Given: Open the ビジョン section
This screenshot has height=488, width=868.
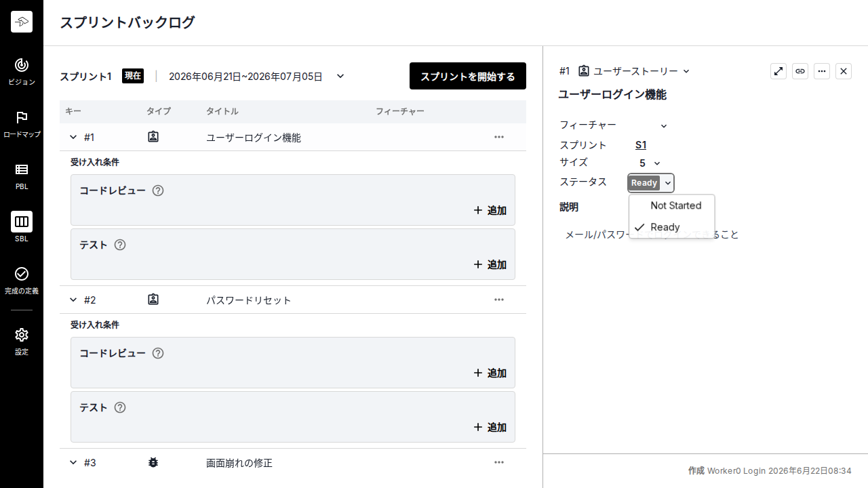Looking at the screenshot, I should pyautogui.click(x=22, y=71).
